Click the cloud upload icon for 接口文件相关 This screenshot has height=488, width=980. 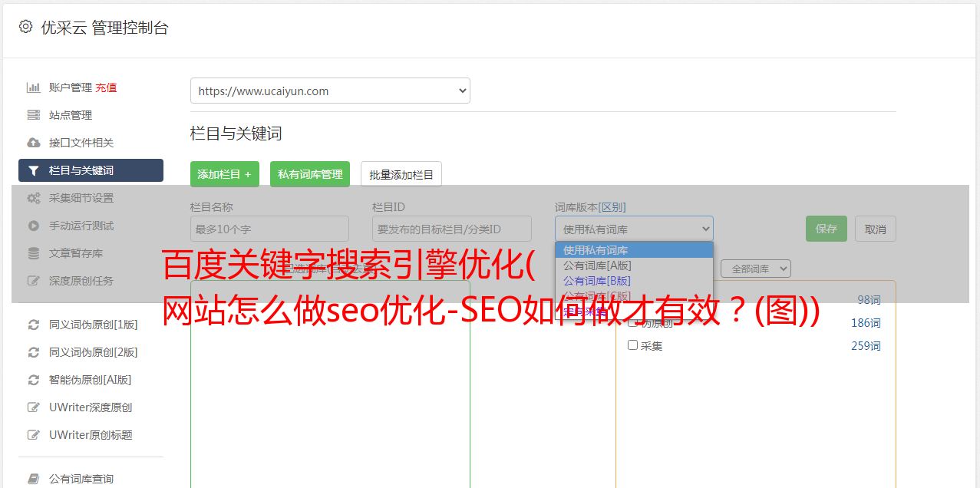pos(33,143)
